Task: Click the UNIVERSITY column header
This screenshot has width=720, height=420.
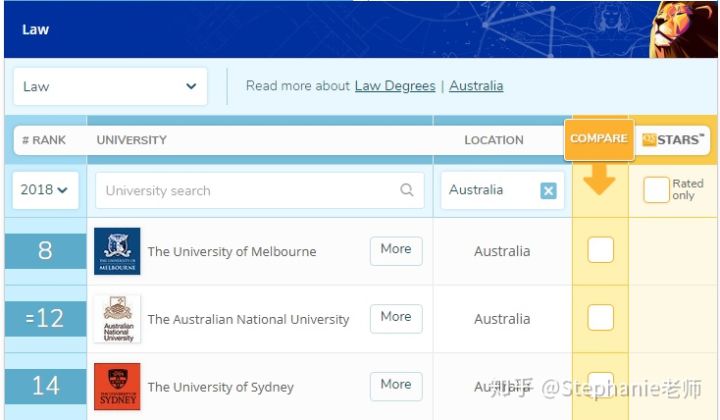Action: [132, 140]
